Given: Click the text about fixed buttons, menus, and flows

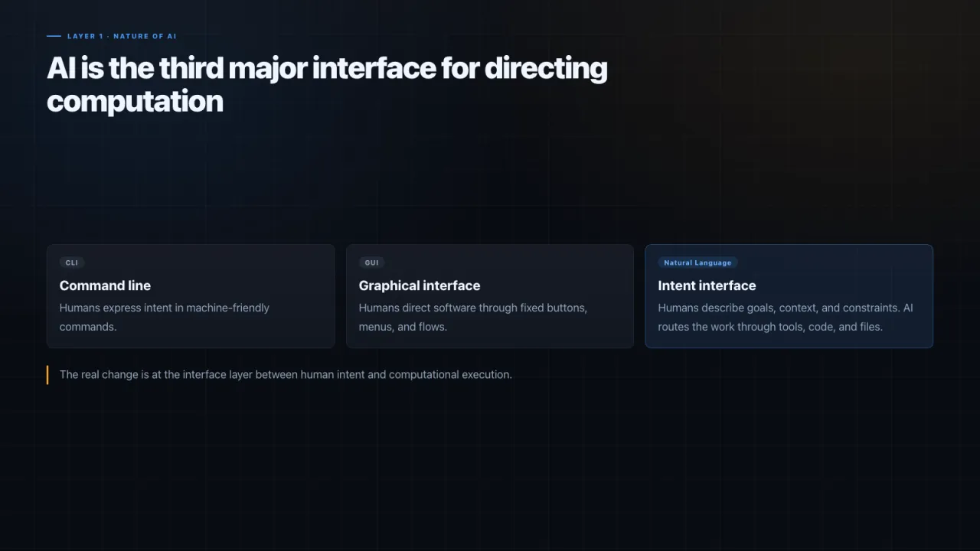Looking at the screenshot, I should (473, 317).
